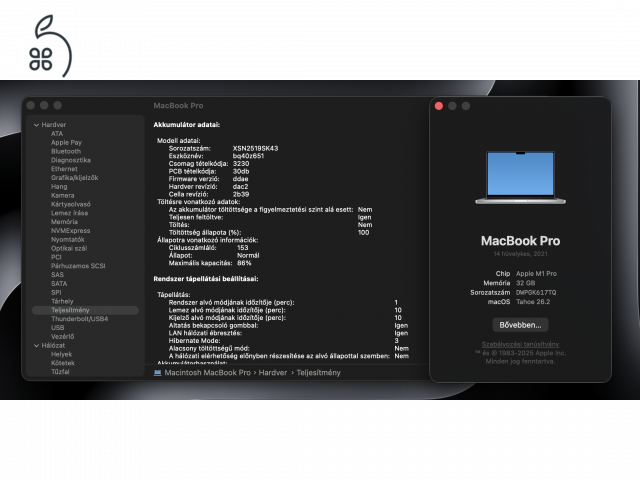Viewport: 640px width, 480px height.
Task: Click the macOS version Tahoe 26.2
Action: click(533, 302)
